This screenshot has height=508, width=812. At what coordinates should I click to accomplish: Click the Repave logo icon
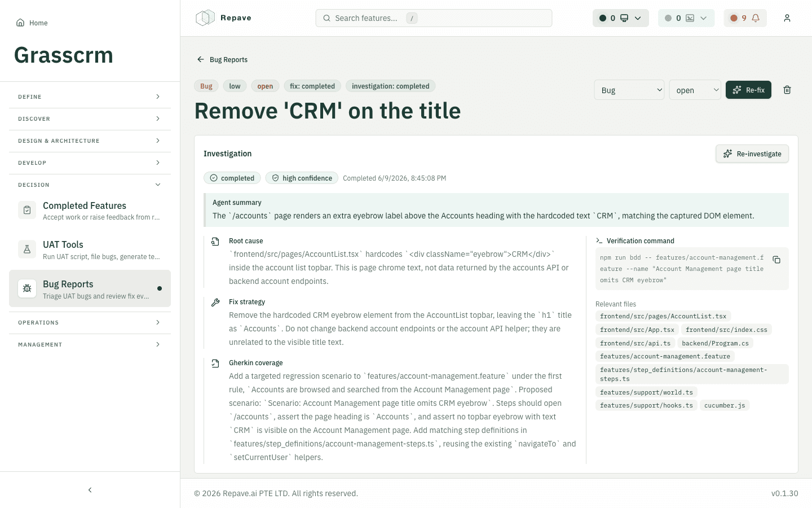click(x=205, y=18)
